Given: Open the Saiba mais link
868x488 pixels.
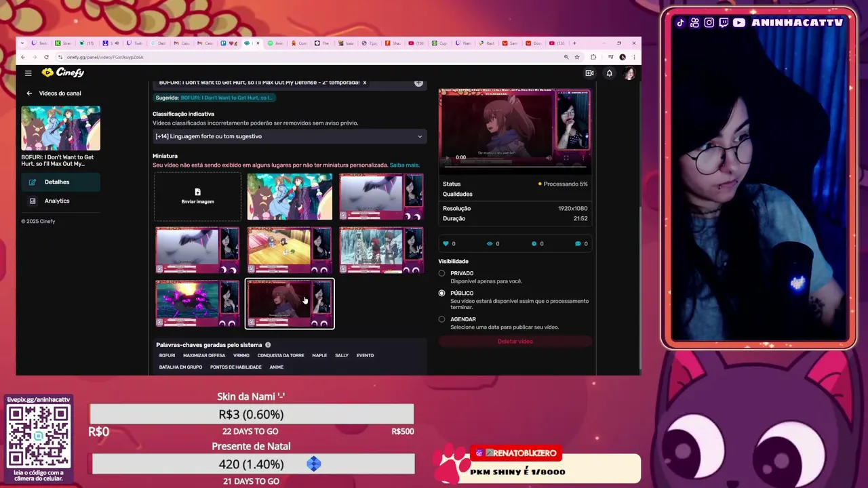Looking at the screenshot, I should (404, 165).
